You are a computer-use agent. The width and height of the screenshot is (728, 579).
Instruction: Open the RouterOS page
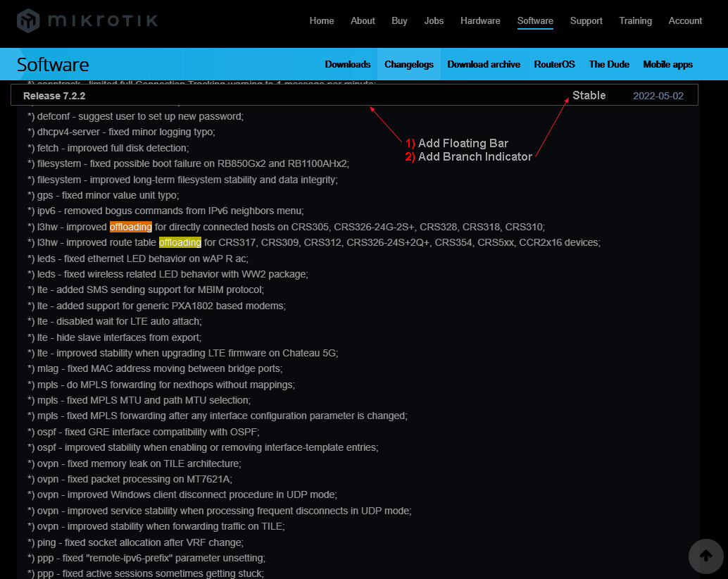coord(554,64)
